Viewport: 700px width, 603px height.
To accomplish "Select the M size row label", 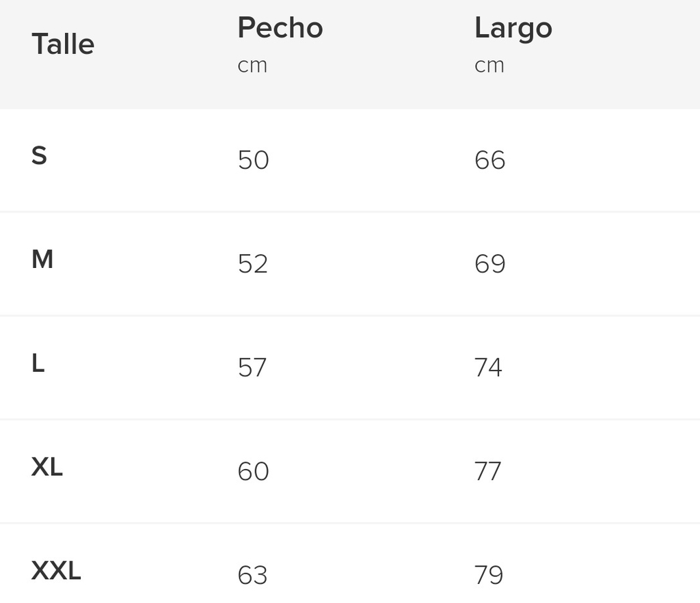I will tap(42, 259).
